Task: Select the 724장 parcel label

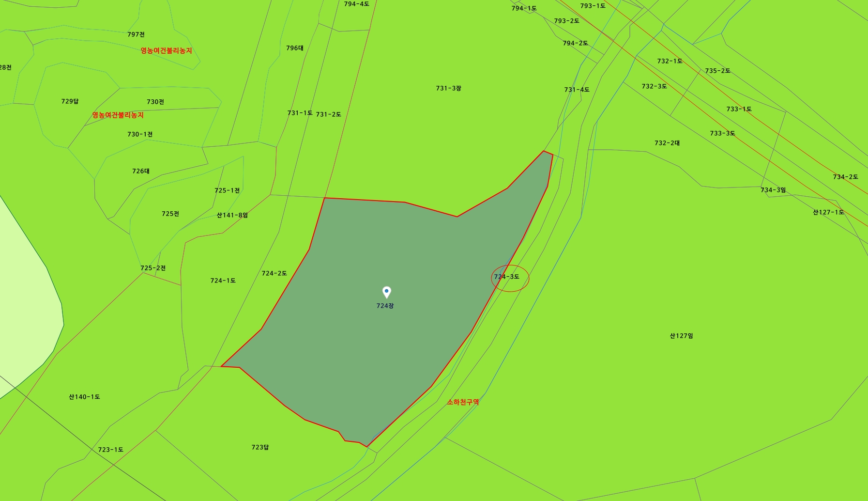Action: click(385, 306)
